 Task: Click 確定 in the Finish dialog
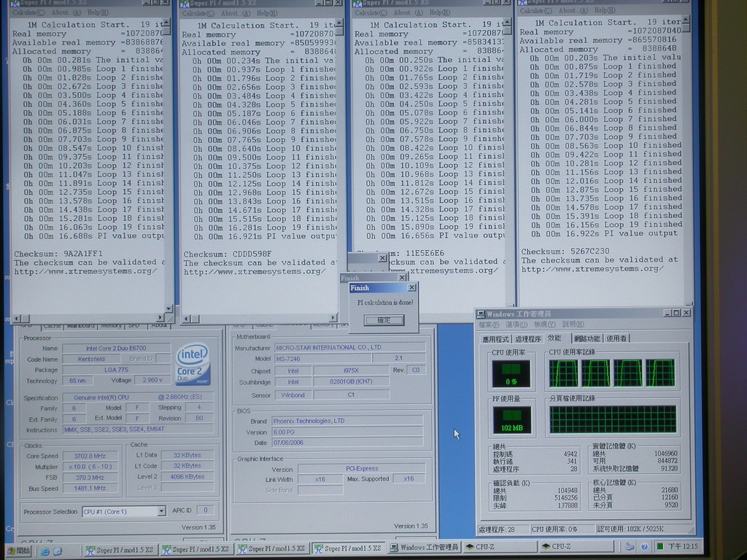click(x=384, y=320)
